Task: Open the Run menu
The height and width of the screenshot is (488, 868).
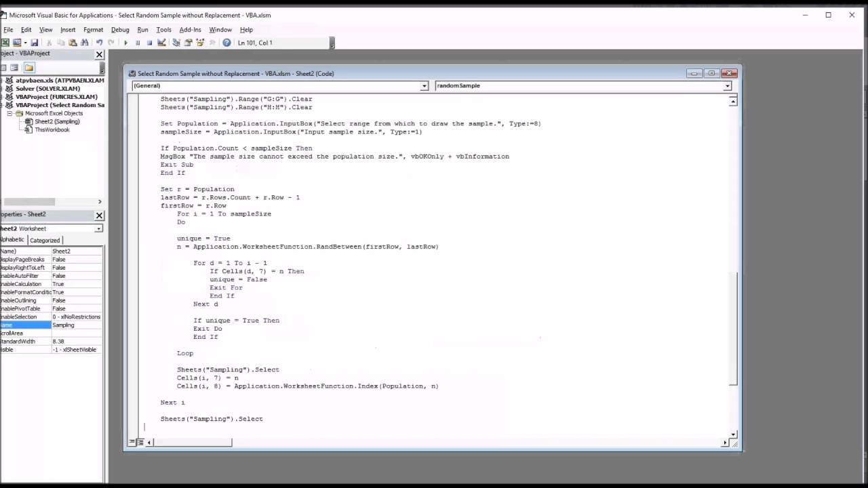Action: (142, 30)
